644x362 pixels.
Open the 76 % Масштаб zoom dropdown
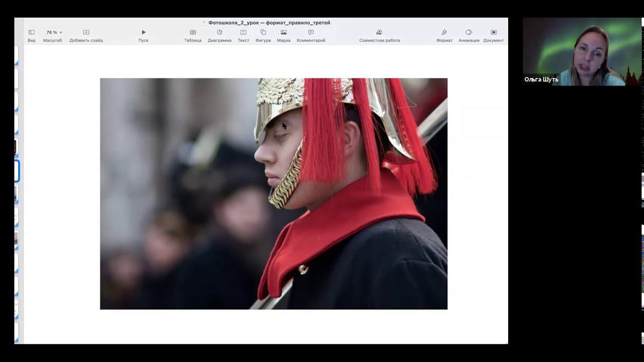(53, 35)
